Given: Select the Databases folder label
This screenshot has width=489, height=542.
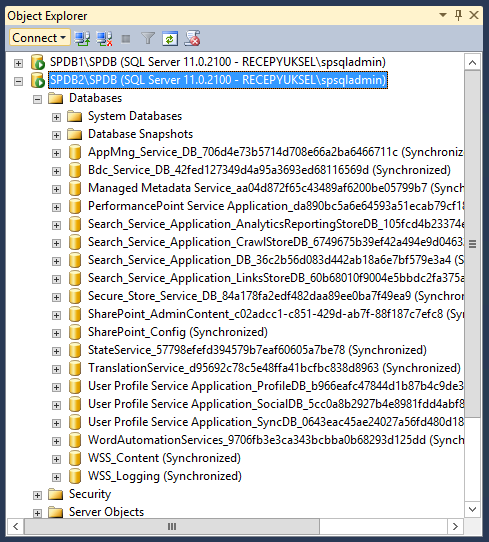Looking at the screenshot, I should pyautogui.click(x=95, y=98).
